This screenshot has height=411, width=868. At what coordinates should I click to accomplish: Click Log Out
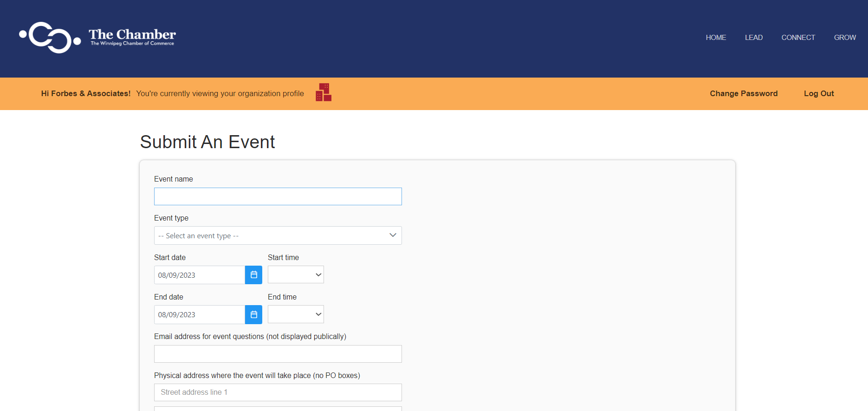click(x=819, y=93)
